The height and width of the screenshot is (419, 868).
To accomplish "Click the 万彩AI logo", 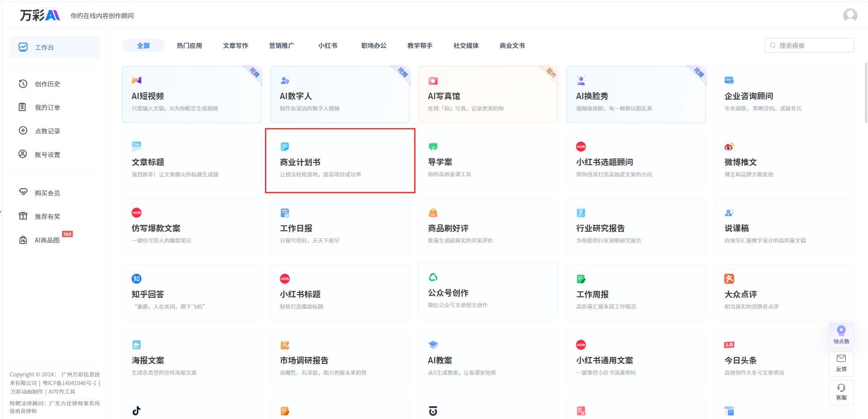I will click(x=40, y=15).
